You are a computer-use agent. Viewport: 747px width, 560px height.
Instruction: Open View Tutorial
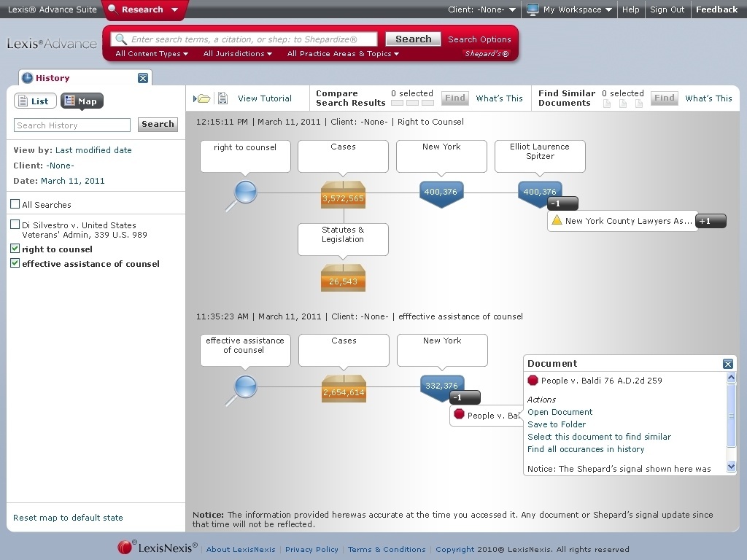point(265,98)
